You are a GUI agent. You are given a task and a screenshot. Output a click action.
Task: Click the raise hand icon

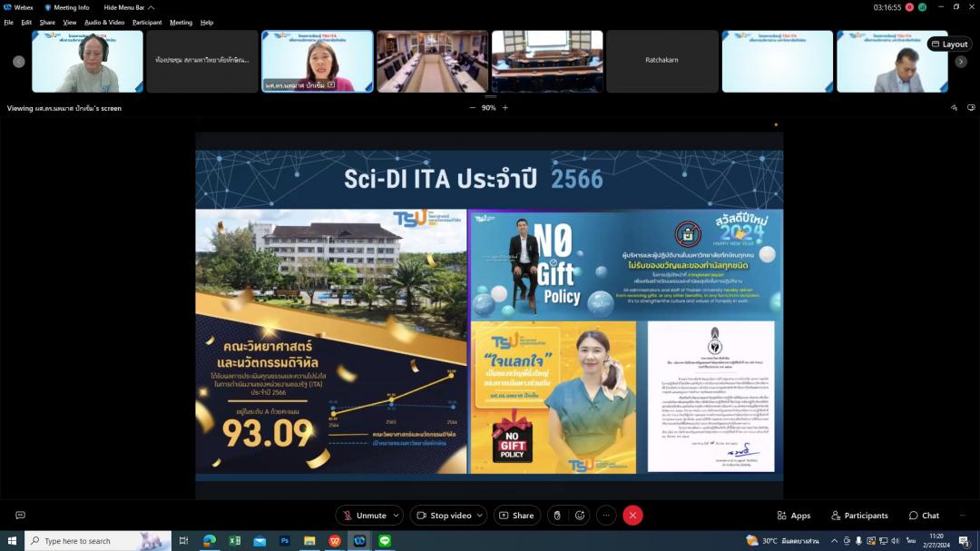coord(557,516)
